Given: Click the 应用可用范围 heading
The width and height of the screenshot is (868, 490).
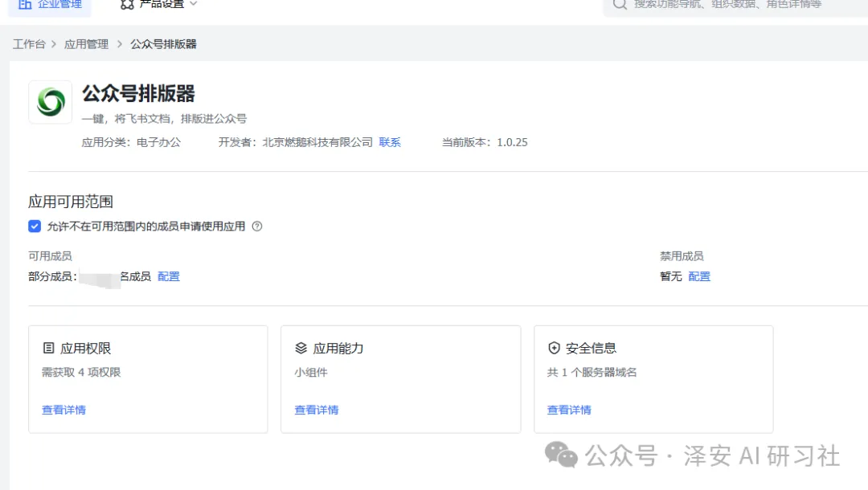Looking at the screenshot, I should (x=71, y=202).
